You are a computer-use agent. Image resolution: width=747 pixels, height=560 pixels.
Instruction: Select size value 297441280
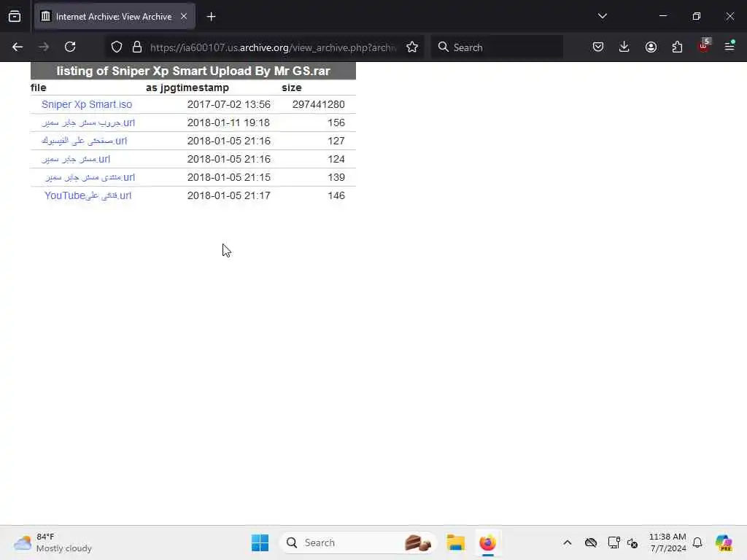coord(318,104)
